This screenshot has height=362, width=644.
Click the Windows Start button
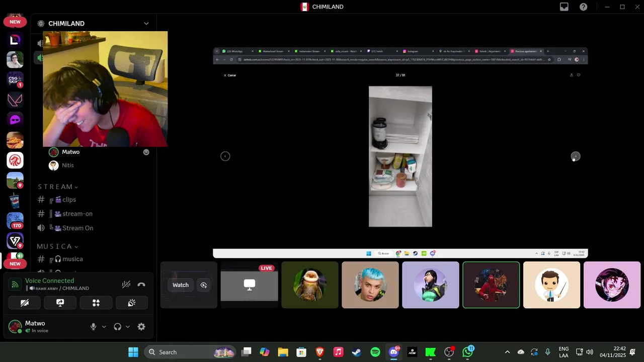(133, 352)
